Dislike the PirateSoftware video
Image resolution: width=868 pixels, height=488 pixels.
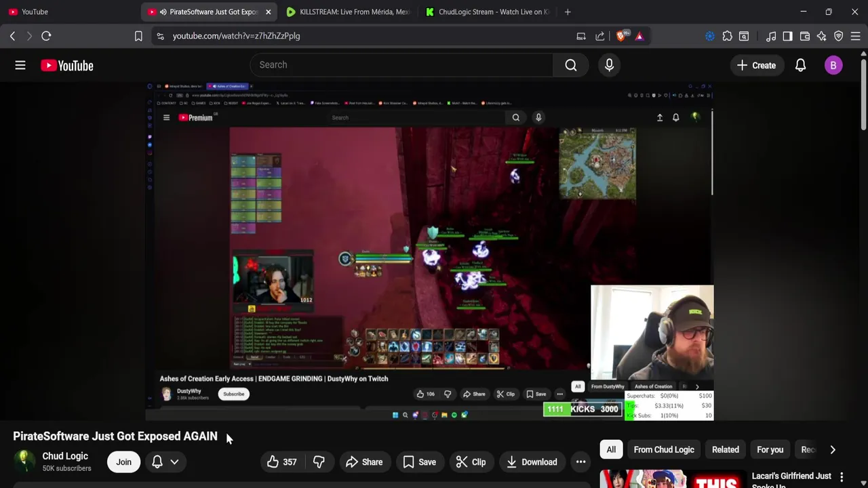319,462
